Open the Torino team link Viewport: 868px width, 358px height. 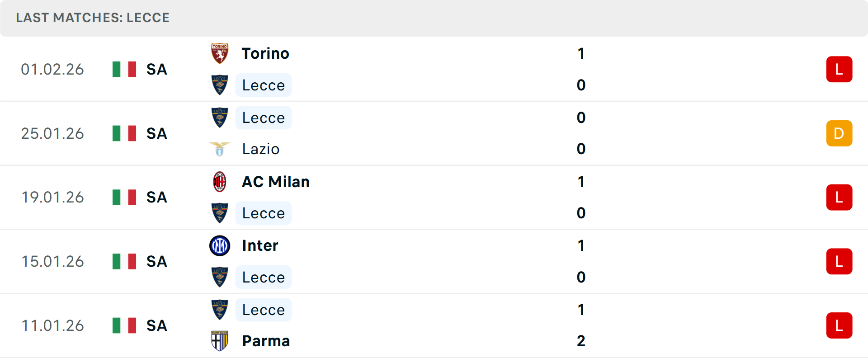click(x=265, y=53)
